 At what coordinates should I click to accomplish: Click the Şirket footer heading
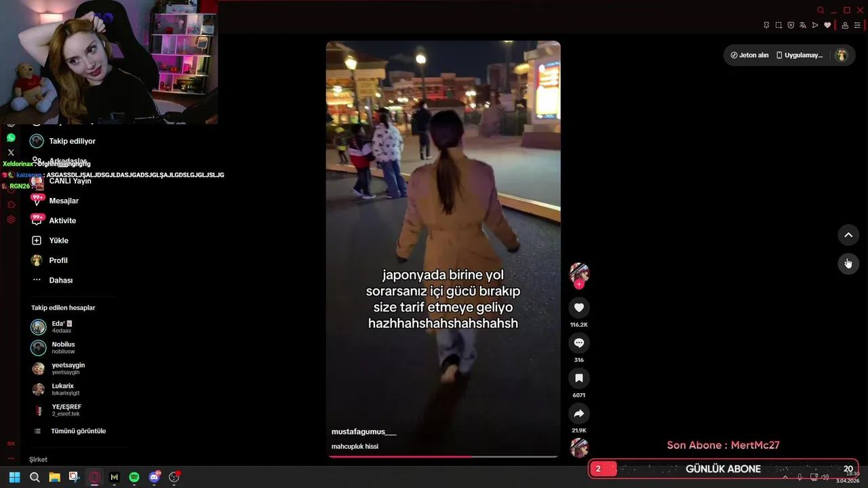38,460
